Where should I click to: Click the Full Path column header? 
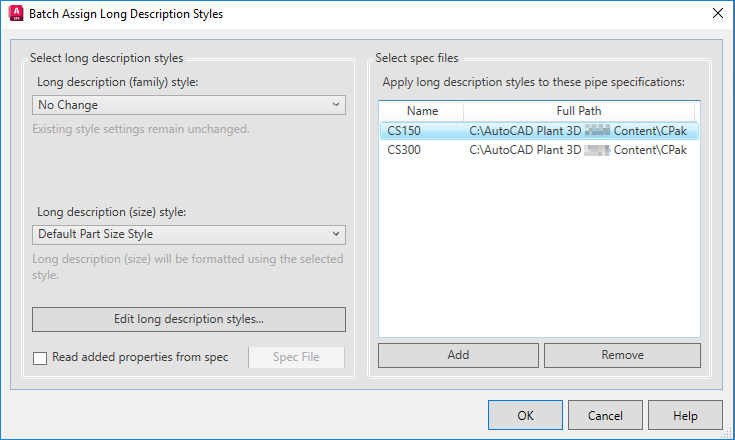578,111
